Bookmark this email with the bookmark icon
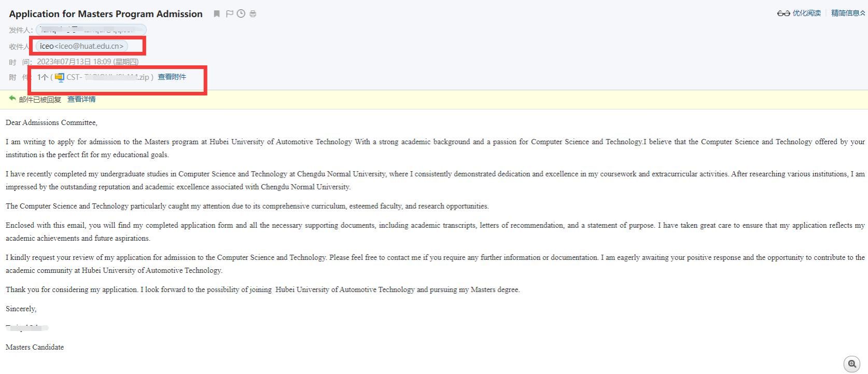Screen dimensions: 868x374 (x=217, y=14)
